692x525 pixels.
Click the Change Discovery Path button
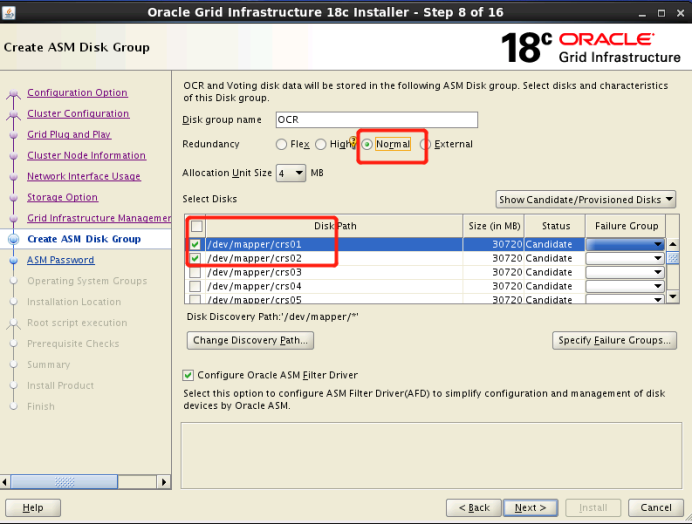[x=250, y=341]
